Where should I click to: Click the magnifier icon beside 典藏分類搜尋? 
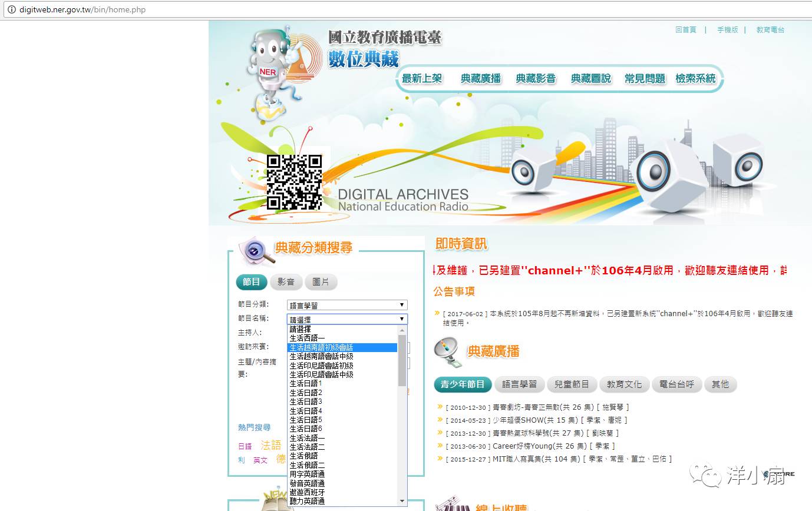click(256, 251)
